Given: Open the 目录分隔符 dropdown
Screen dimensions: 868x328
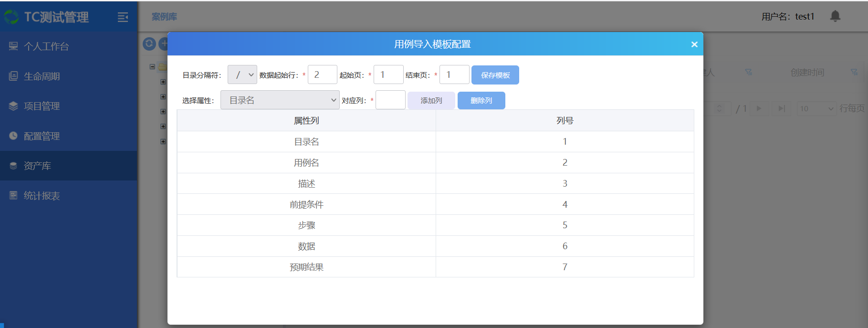Looking at the screenshot, I should [x=242, y=75].
